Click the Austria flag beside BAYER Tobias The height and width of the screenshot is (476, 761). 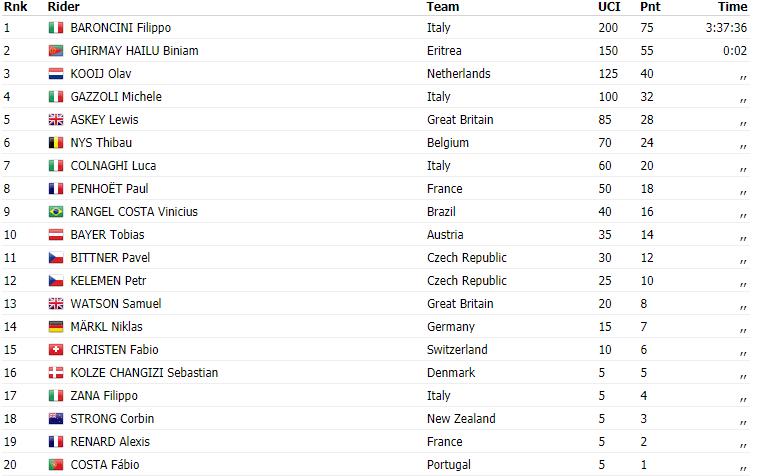(56, 235)
